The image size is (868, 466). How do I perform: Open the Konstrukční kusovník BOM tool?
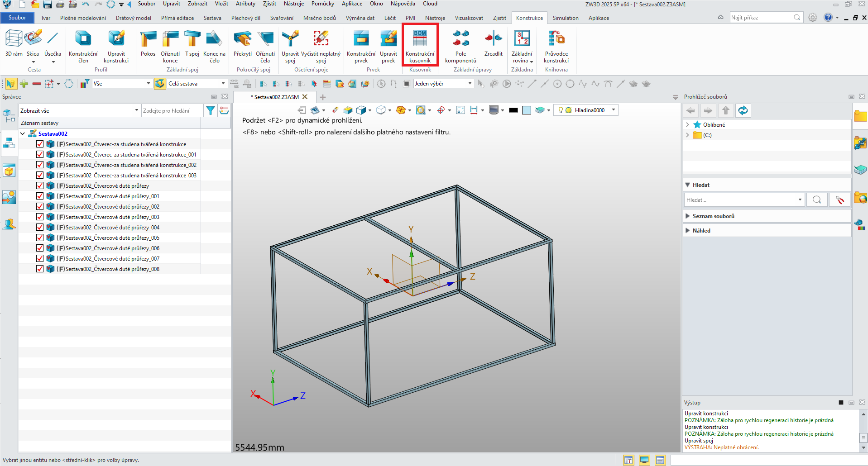tap(420, 46)
